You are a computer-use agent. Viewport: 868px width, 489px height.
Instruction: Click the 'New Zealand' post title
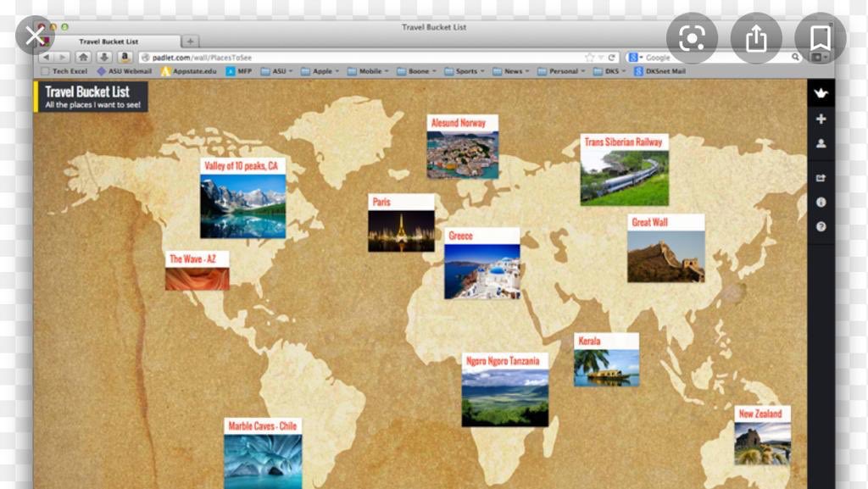click(760, 414)
